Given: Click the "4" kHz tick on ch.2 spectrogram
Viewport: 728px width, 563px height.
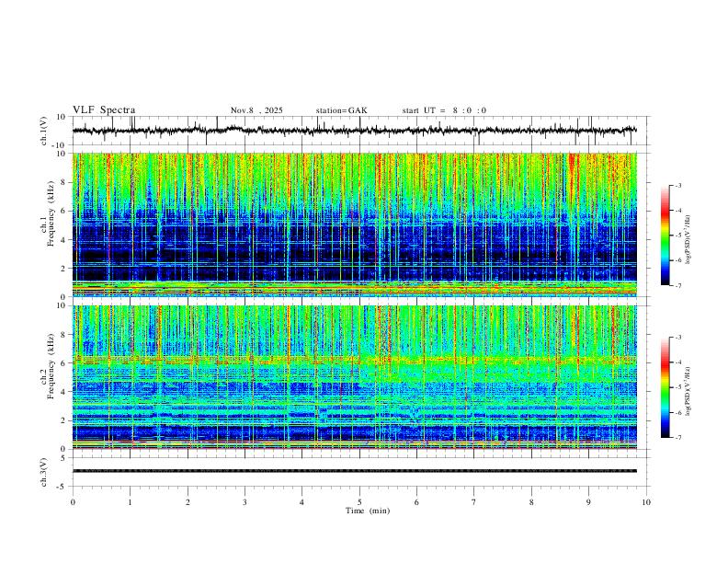Looking at the screenshot, I should (64, 392).
